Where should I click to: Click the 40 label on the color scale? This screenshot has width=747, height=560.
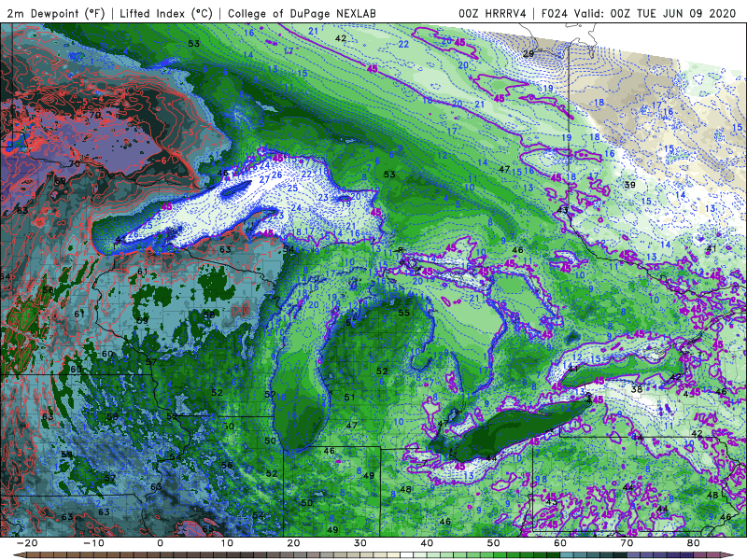click(427, 543)
